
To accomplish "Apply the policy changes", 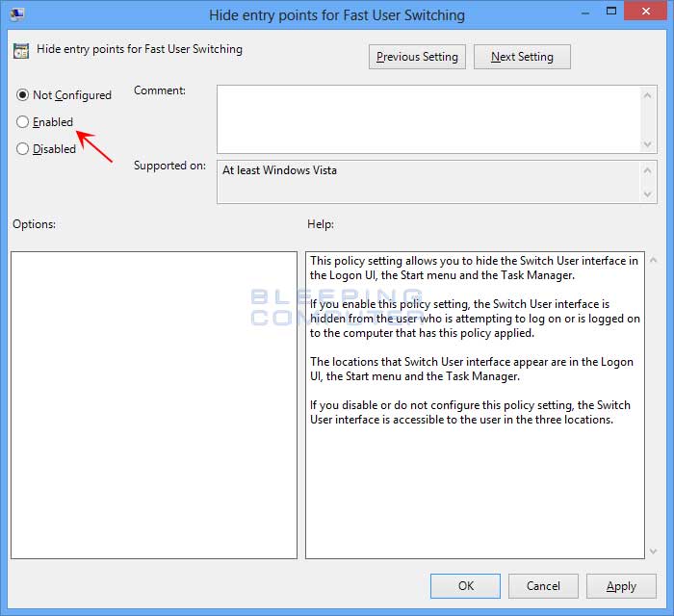I will [x=621, y=586].
